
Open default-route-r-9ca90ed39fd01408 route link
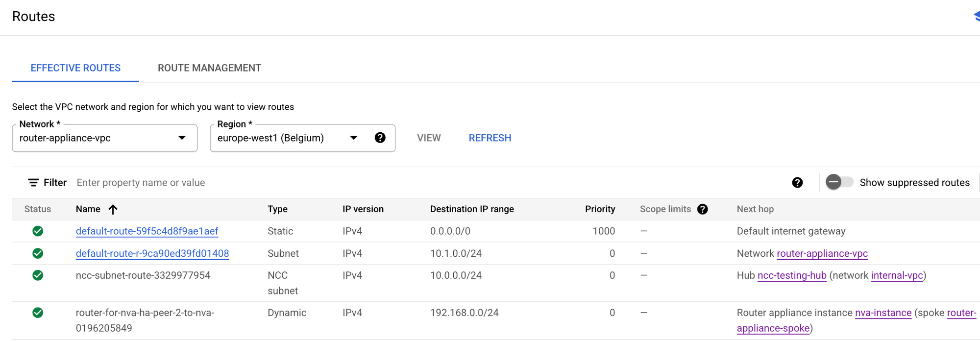point(152,253)
